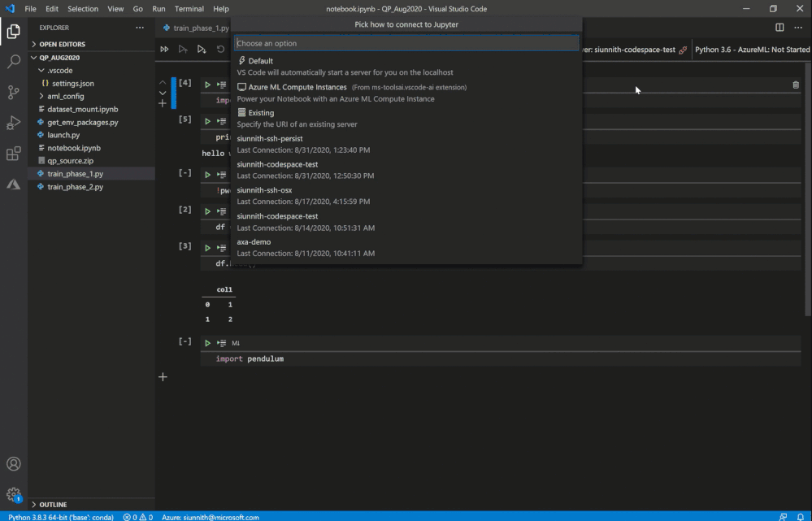Click Split Editor icon at top right
This screenshot has width=812, height=521.
(x=779, y=28)
